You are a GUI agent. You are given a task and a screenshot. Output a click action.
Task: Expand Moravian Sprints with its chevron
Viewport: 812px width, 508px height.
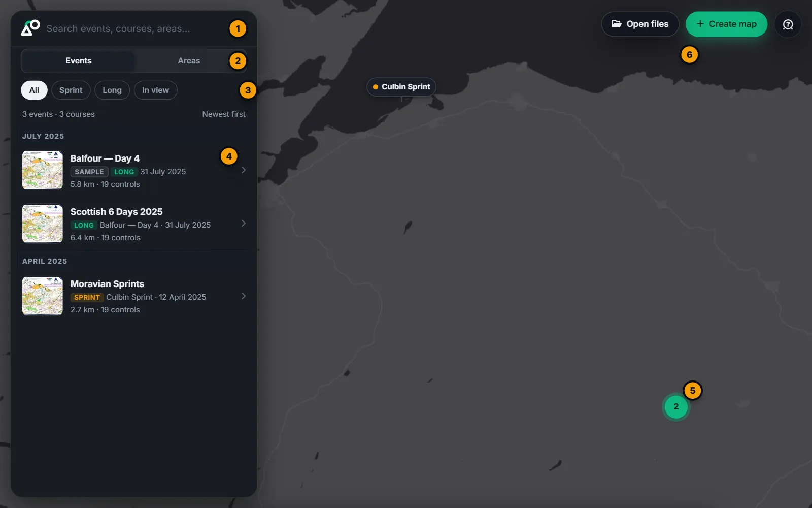click(x=244, y=296)
